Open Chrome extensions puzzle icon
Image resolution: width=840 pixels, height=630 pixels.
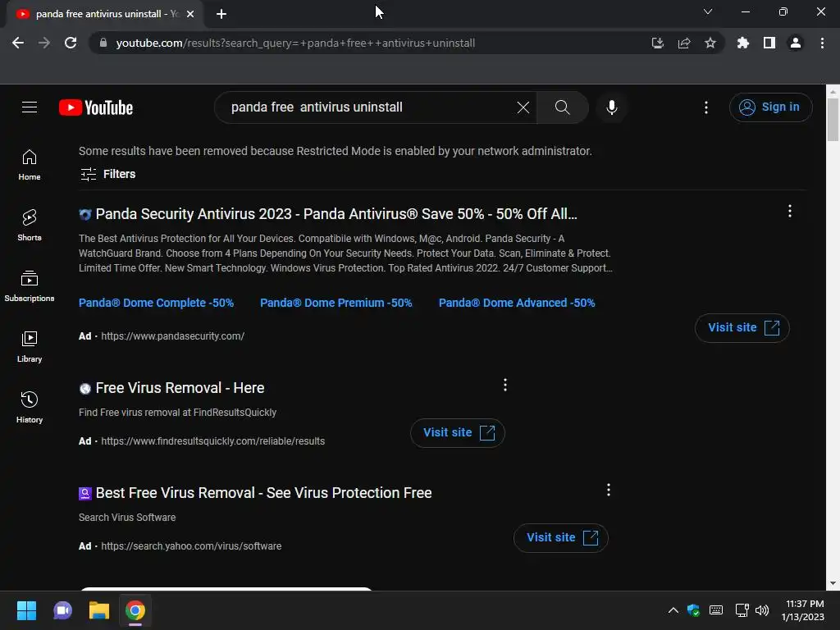point(743,43)
